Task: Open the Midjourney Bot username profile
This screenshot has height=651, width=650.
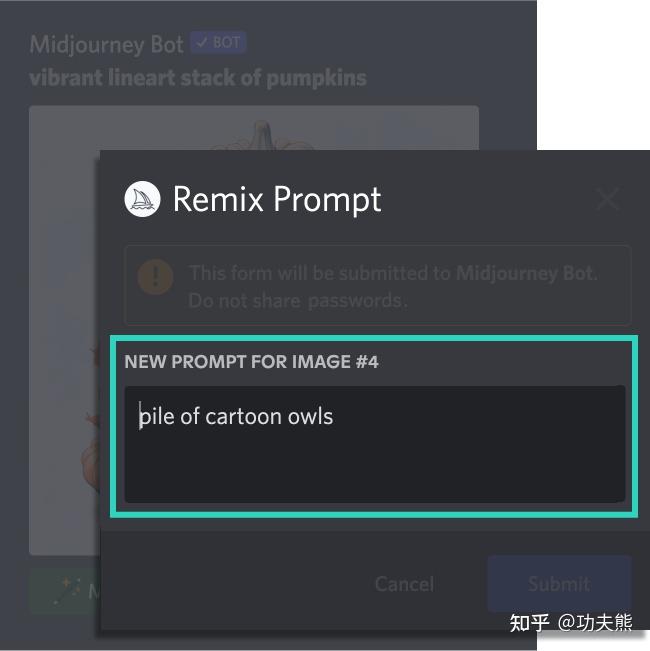Action: 106,44
